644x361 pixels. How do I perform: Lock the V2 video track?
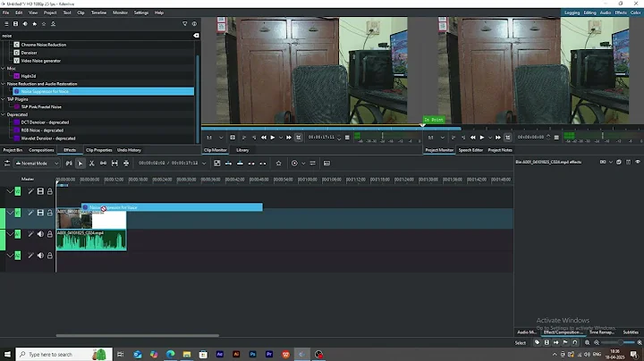(50, 191)
